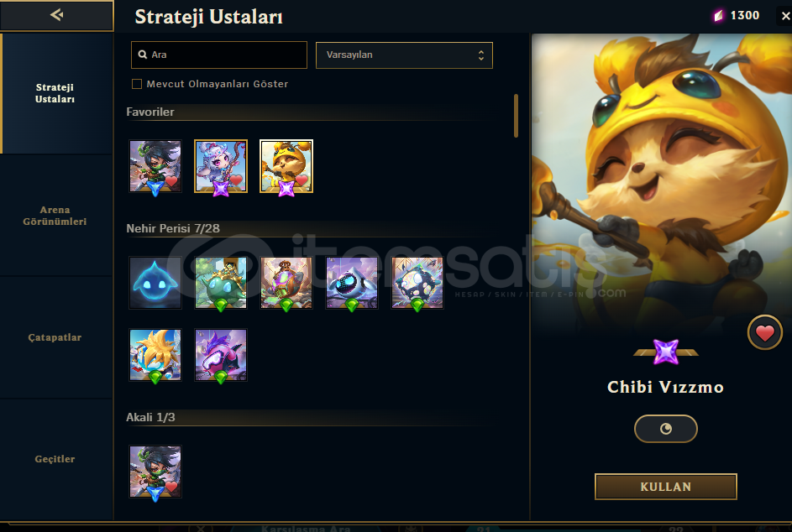The width and height of the screenshot is (792, 532).
Task: Go to the Geçitler section
Action: pos(55,459)
